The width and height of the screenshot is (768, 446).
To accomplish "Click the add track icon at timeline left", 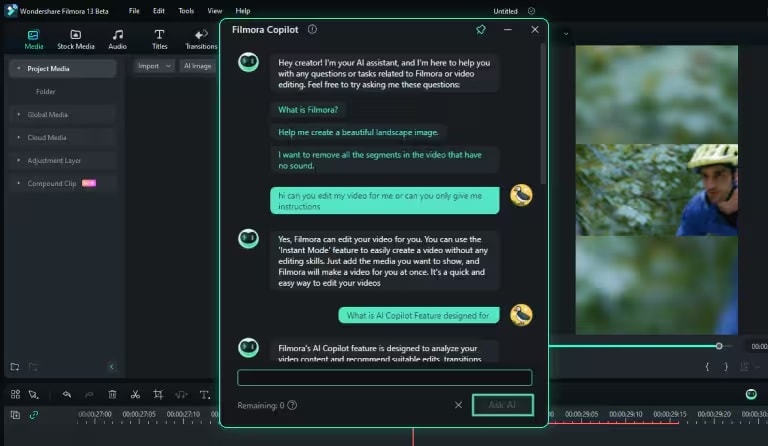I will [x=15, y=415].
